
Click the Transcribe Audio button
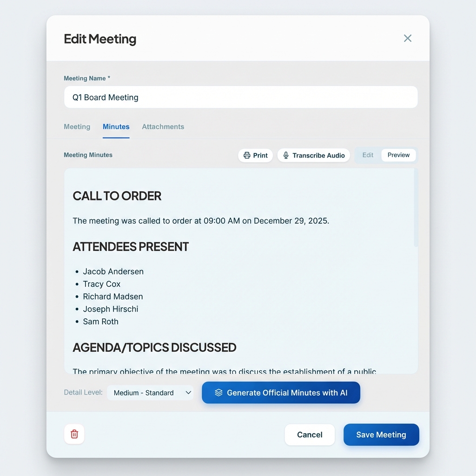314,155
